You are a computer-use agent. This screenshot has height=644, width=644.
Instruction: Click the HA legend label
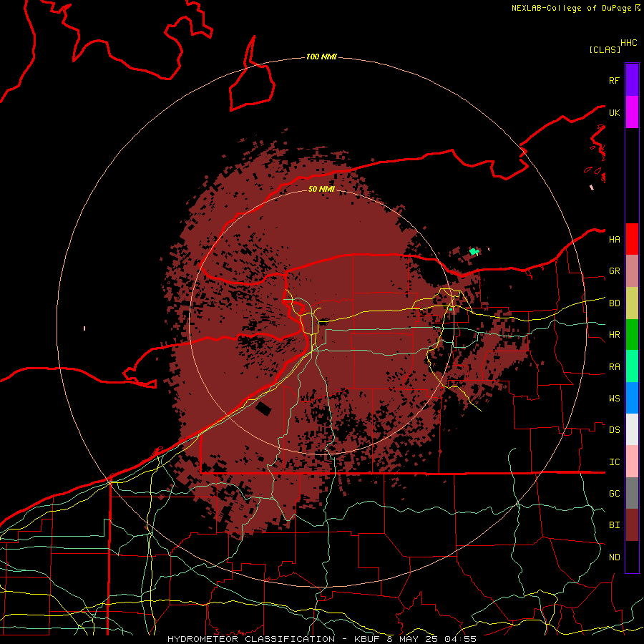tap(614, 239)
